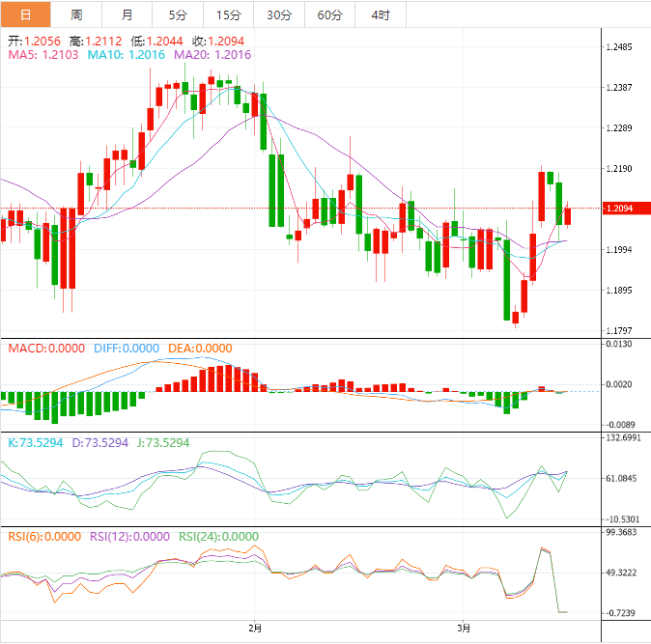Open the 30分 interval tab
The height and width of the screenshot is (644, 651).
tap(279, 14)
